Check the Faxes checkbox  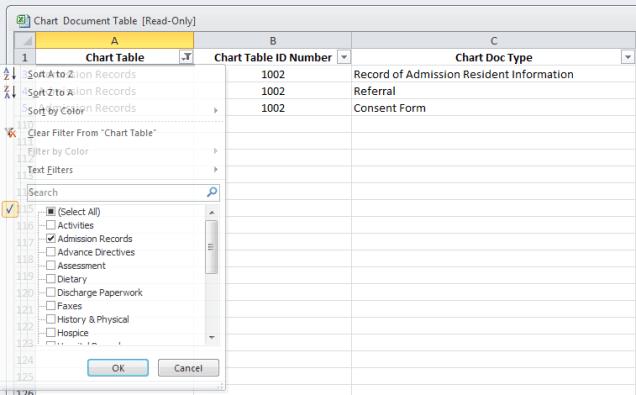(x=51, y=305)
